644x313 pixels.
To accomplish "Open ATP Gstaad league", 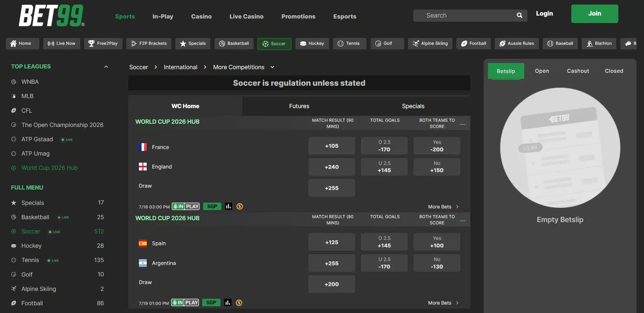I will point(37,139).
